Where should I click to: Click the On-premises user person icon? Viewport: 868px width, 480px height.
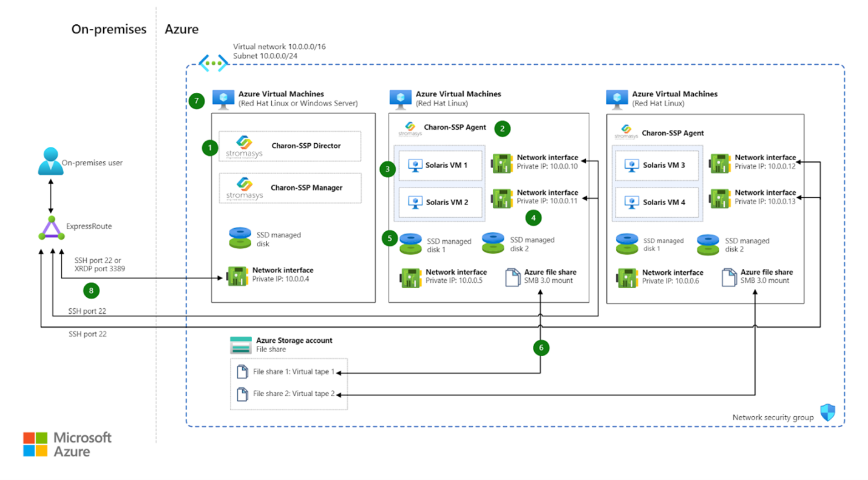51,161
